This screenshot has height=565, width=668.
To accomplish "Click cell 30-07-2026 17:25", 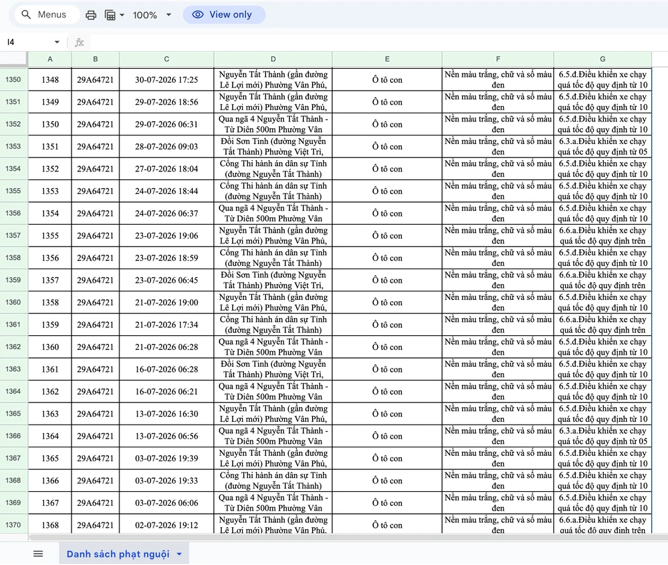I will click(167, 80).
